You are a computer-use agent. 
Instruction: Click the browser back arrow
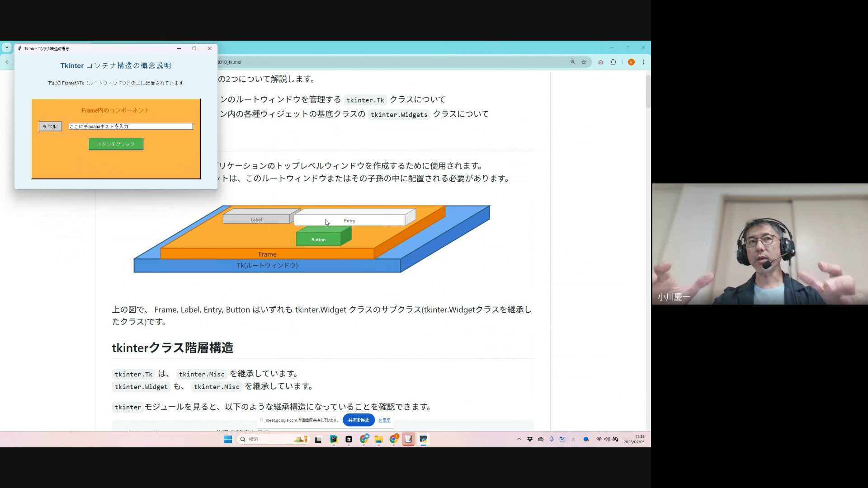7,62
